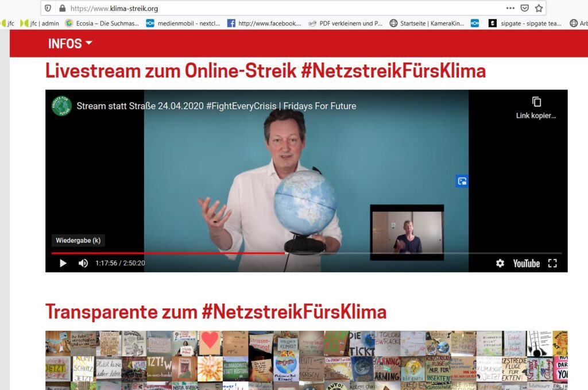This screenshot has height=390, width=588.
Task: Open the Facebook bookmark in toolbar
Action: (264, 24)
